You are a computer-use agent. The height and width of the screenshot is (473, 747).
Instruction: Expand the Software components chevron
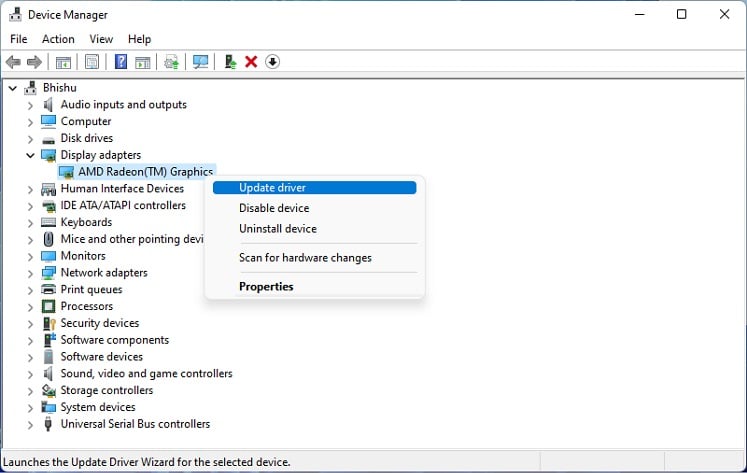point(30,340)
